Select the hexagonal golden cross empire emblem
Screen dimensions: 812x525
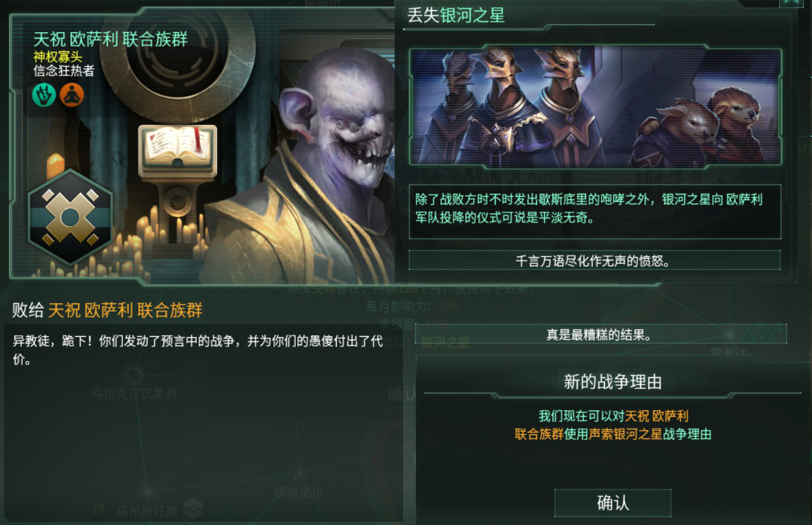click(70, 217)
